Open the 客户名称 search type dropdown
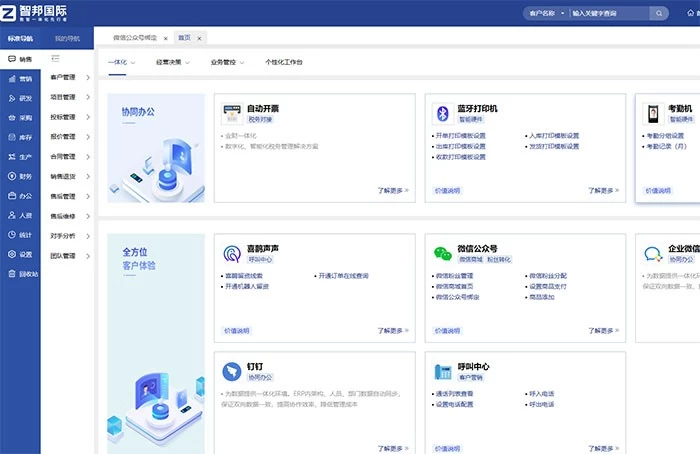This screenshot has width=700, height=454. [x=545, y=14]
